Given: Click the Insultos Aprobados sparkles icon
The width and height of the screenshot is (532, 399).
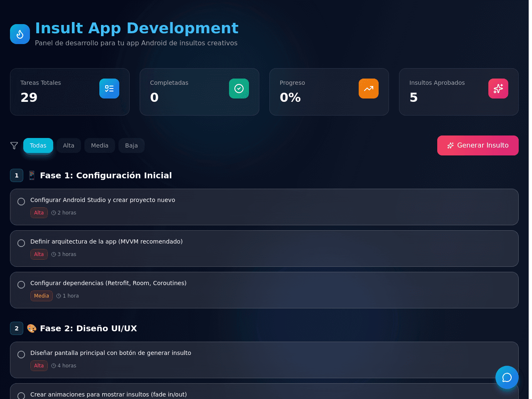Looking at the screenshot, I should coord(498,89).
